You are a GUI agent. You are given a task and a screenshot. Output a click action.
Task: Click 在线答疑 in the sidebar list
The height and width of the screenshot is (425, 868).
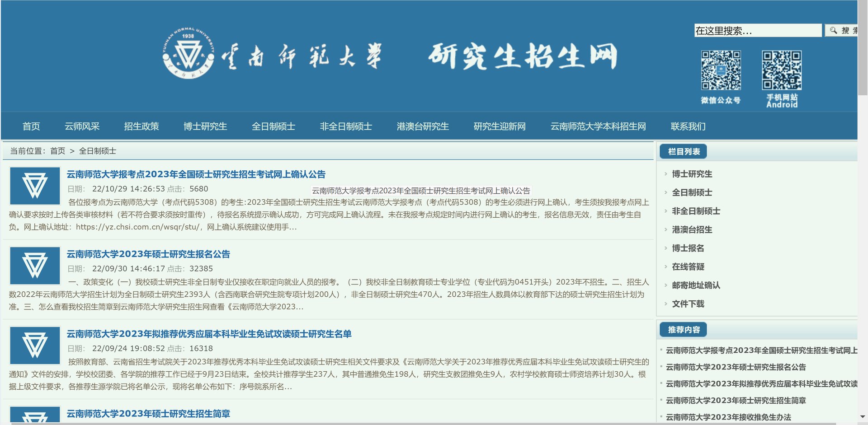[687, 267]
